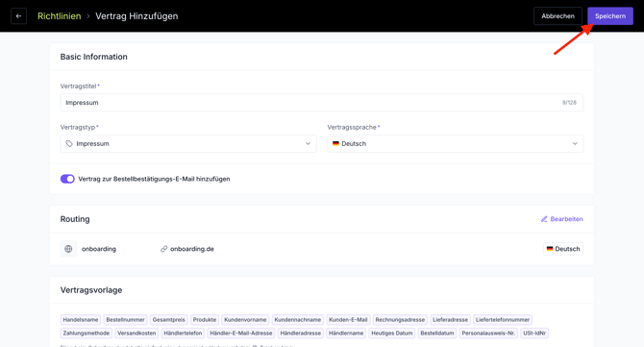This screenshot has width=644, height=347.
Task: Click the pencil icon next to Bearbeiten
Action: (x=544, y=219)
